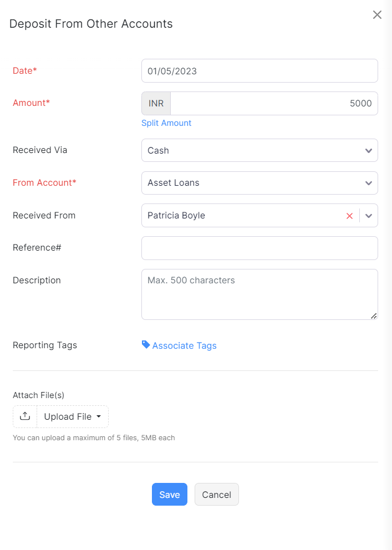The width and height of the screenshot is (392, 550).
Task: Save the deposit entry
Action: click(x=169, y=494)
